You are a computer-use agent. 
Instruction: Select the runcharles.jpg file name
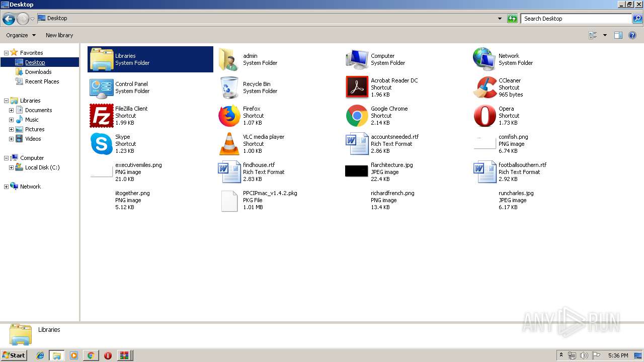[516, 193]
